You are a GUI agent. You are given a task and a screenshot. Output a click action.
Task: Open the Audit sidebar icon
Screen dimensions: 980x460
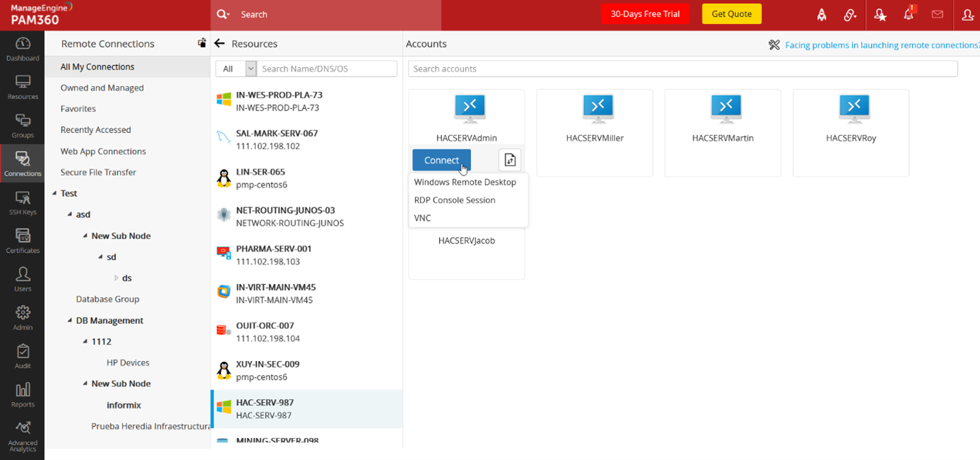(x=23, y=356)
